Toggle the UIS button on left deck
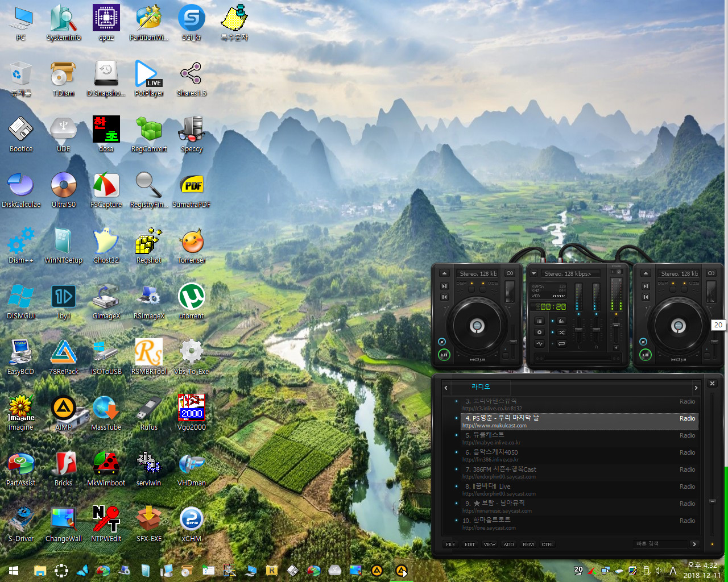 coord(483,289)
